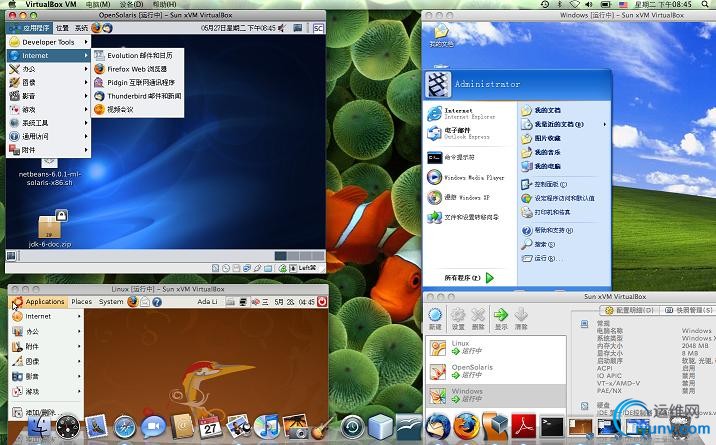Open the Places menu in the Linux VM

click(x=82, y=302)
